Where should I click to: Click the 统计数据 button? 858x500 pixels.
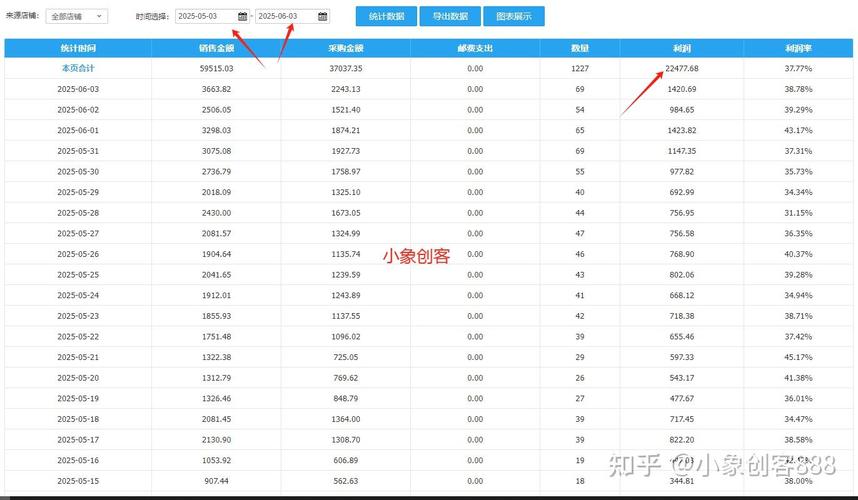click(x=386, y=16)
